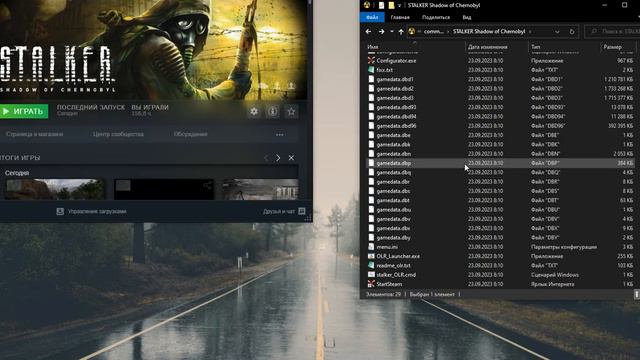This screenshot has width=640, height=360.
Task: Open recent locations dropdown arrow in Explorer
Action: point(391,31)
